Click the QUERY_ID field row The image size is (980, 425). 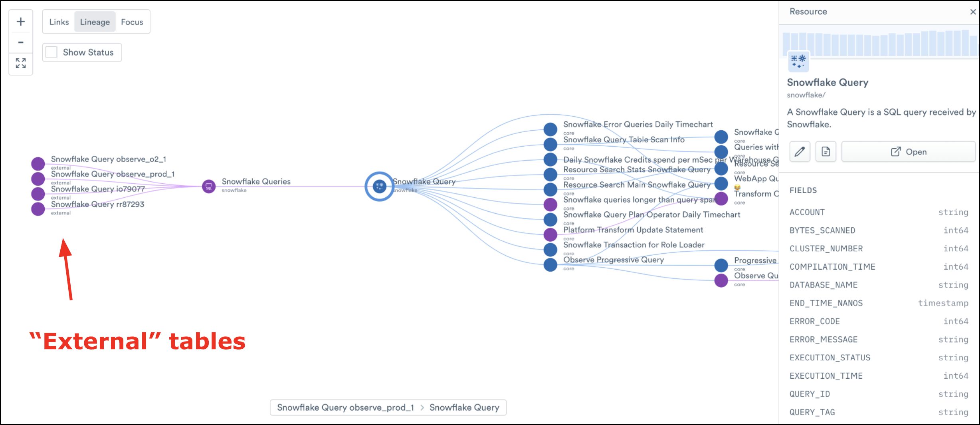879,394
